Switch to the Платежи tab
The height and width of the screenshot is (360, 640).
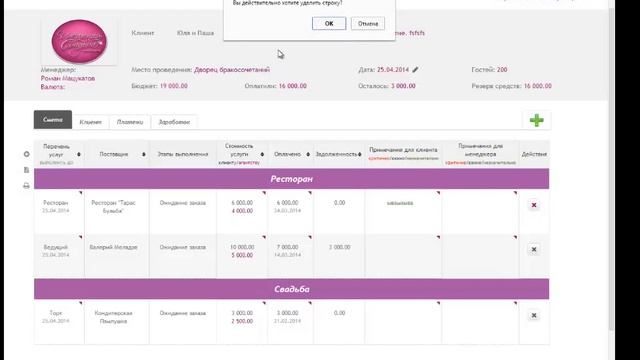[x=130, y=122]
